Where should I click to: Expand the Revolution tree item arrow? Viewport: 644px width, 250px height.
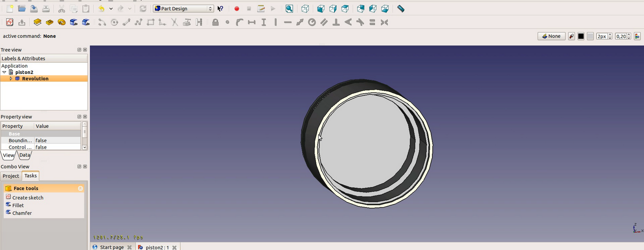[x=11, y=79]
